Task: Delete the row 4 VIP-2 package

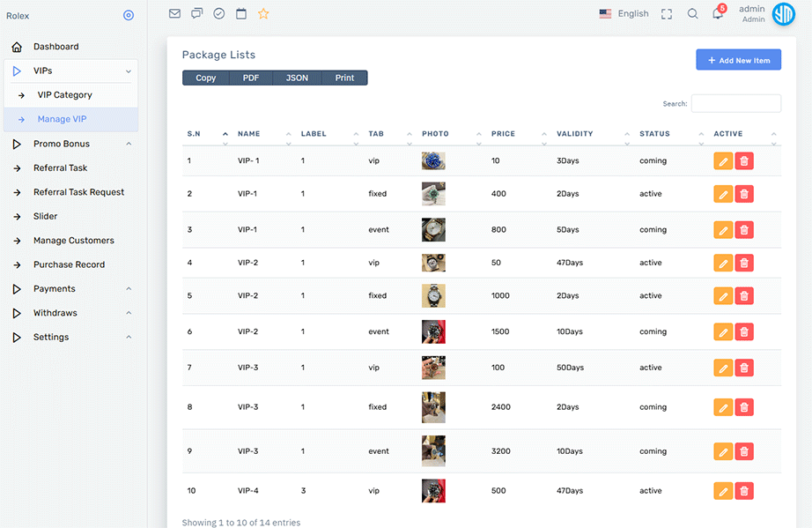Action: pyautogui.click(x=744, y=263)
